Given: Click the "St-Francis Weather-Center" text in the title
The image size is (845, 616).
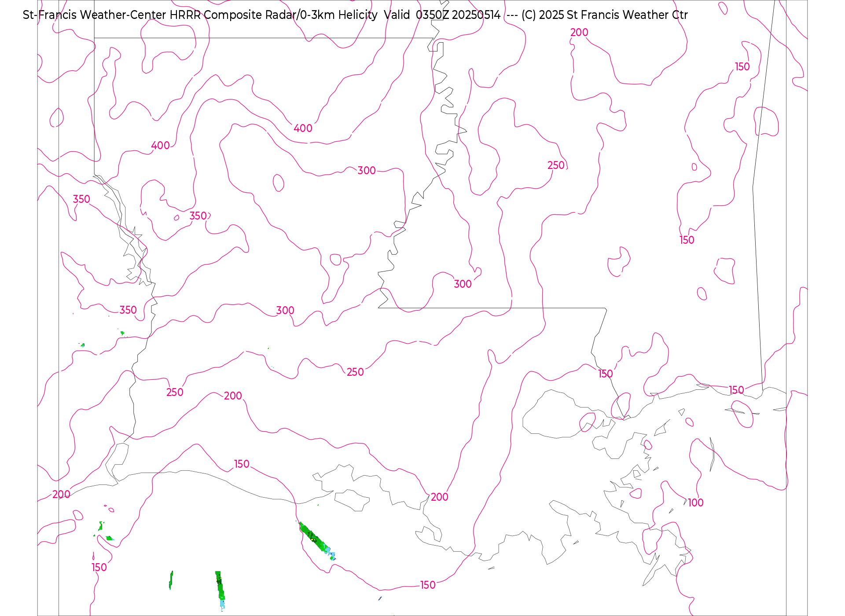Looking at the screenshot, I should tap(95, 15).
